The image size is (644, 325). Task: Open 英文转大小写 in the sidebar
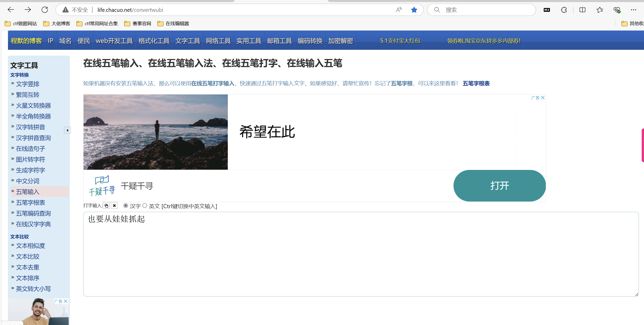(33, 289)
